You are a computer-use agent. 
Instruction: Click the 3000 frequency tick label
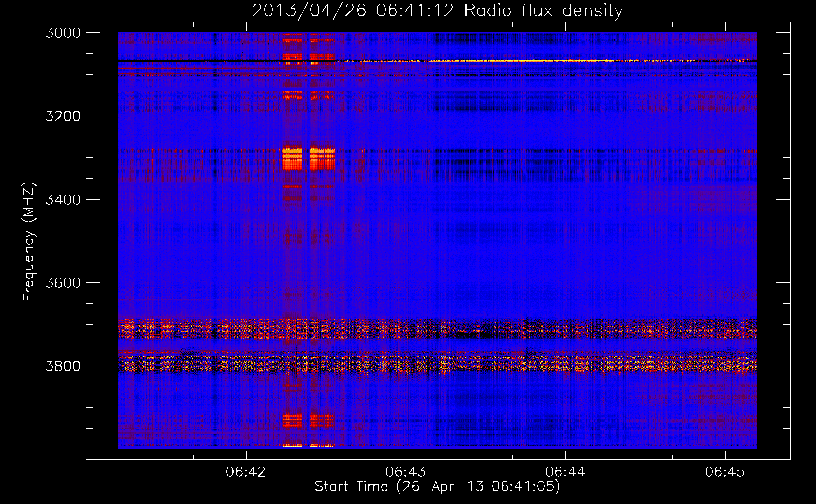tap(63, 33)
